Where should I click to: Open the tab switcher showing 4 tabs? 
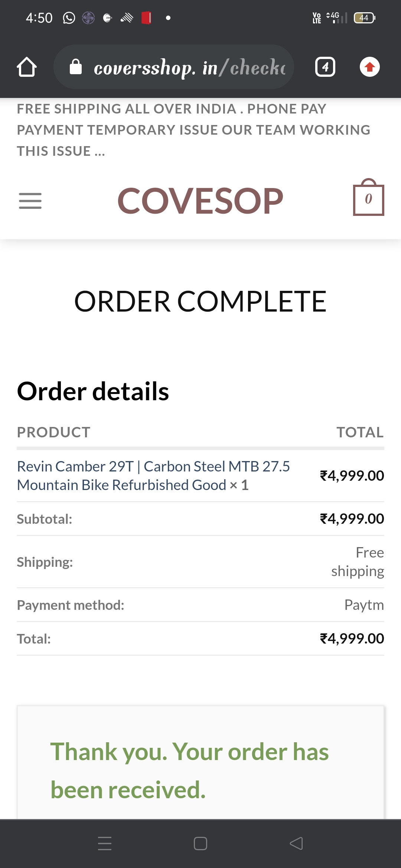[x=325, y=67]
